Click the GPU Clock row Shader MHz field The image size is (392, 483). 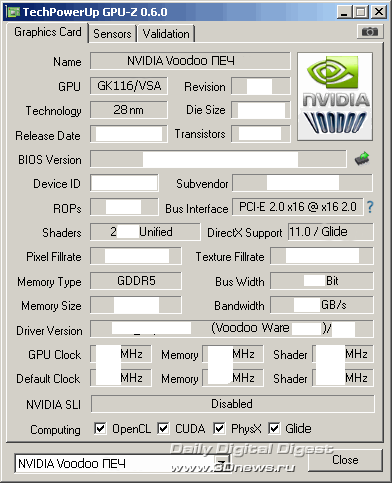(343, 354)
